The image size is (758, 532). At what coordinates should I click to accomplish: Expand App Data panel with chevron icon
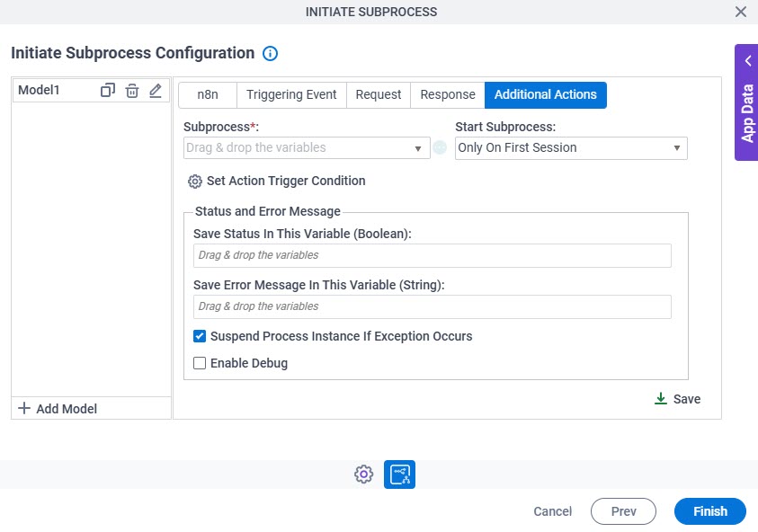[748, 61]
